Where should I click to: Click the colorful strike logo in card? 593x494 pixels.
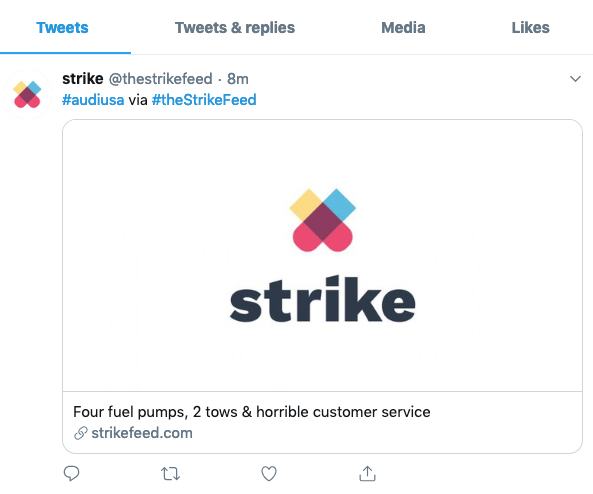[x=323, y=220]
